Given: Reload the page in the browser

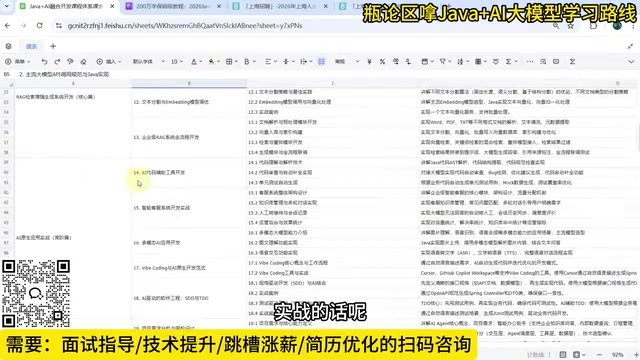Looking at the screenshot, I should [x=40, y=25].
